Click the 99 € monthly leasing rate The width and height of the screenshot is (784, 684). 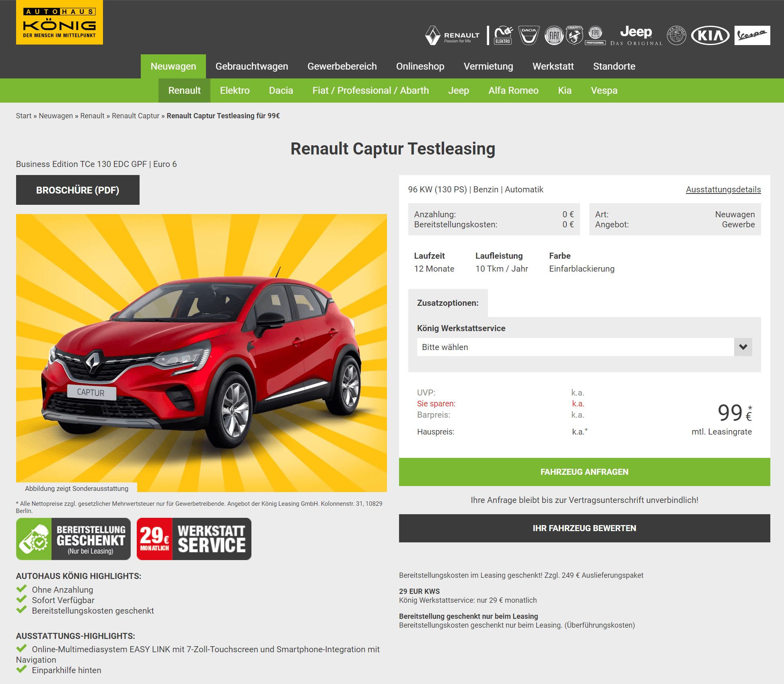point(735,413)
